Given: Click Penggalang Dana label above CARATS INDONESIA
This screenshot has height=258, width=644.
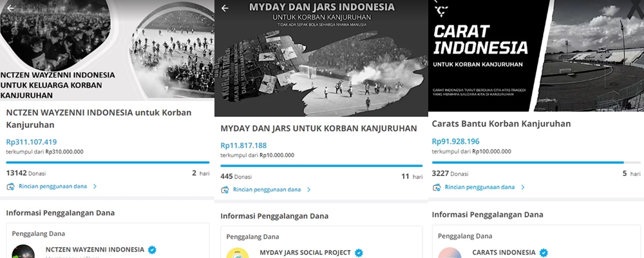Looking at the screenshot, I should 464,236.
